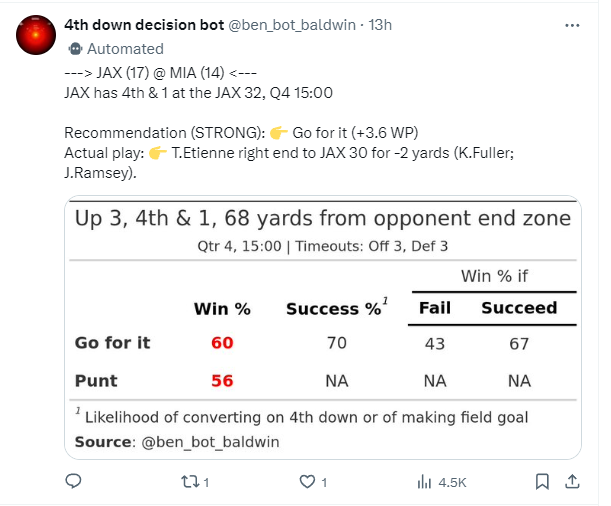Screen dimensions: 611x506
Task: Like the post with heart icon
Action: pos(308,482)
